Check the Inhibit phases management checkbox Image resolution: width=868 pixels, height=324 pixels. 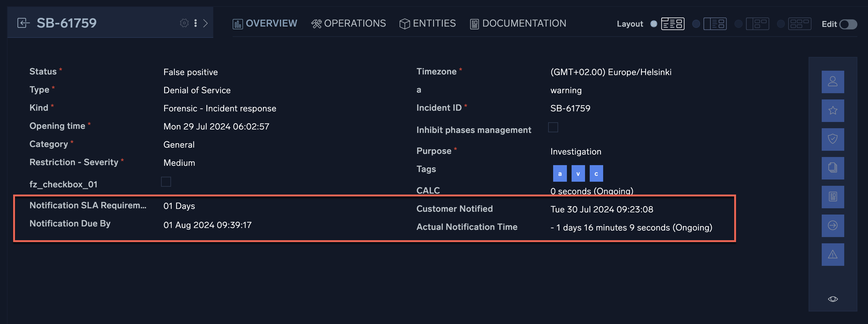pos(553,128)
